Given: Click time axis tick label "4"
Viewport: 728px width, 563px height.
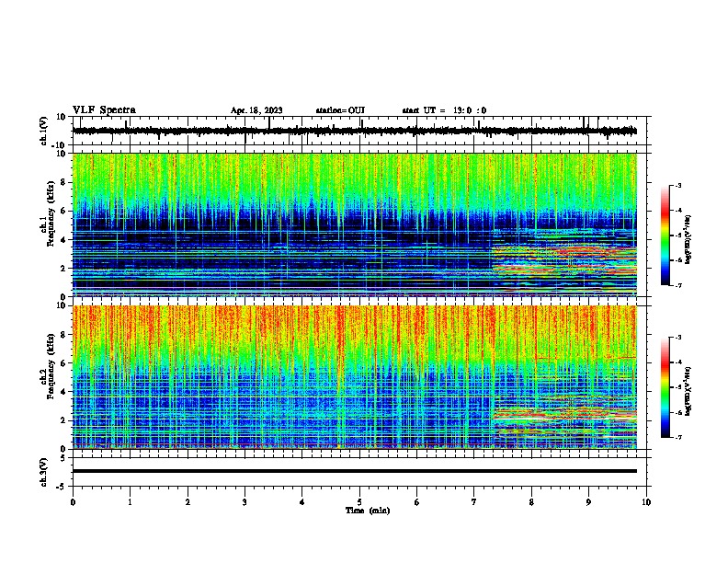Looking at the screenshot, I should pos(302,502).
